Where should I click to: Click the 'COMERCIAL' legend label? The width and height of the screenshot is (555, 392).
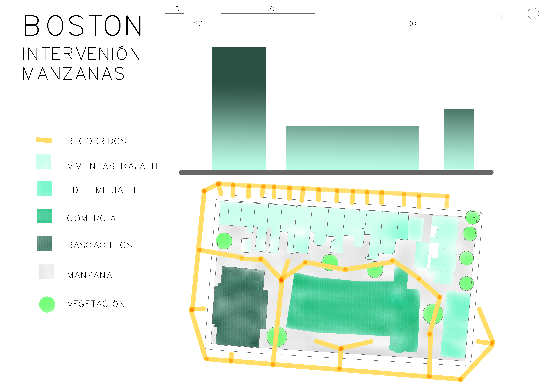[x=94, y=218]
